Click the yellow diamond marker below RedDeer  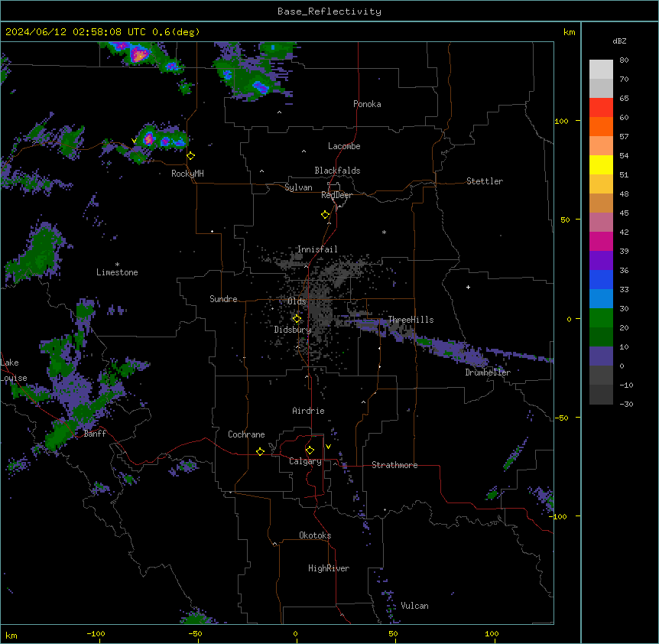(326, 215)
